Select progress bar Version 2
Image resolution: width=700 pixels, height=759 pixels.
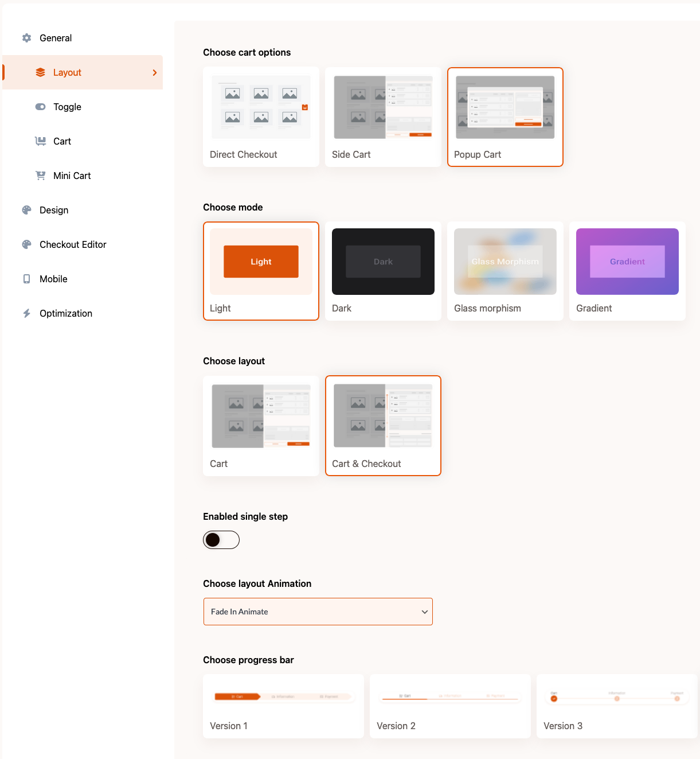pyautogui.click(x=450, y=706)
